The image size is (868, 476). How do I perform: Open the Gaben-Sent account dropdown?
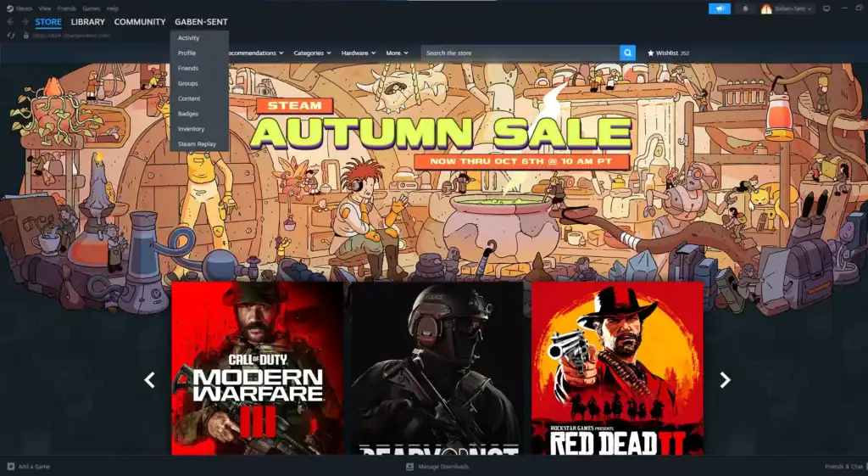point(787,8)
